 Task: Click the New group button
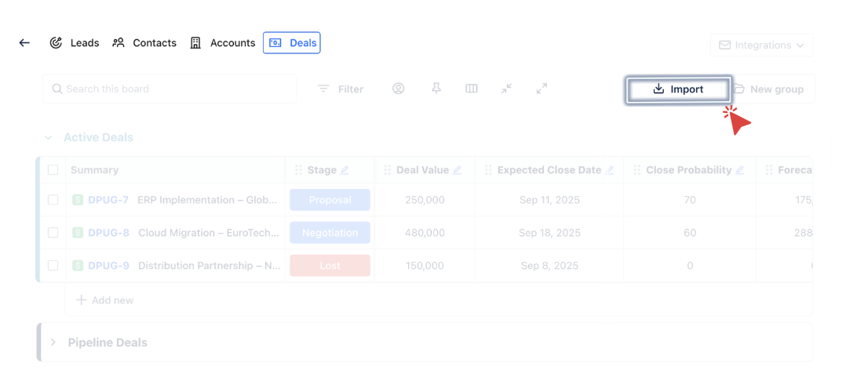pyautogui.click(x=771, y=89)
